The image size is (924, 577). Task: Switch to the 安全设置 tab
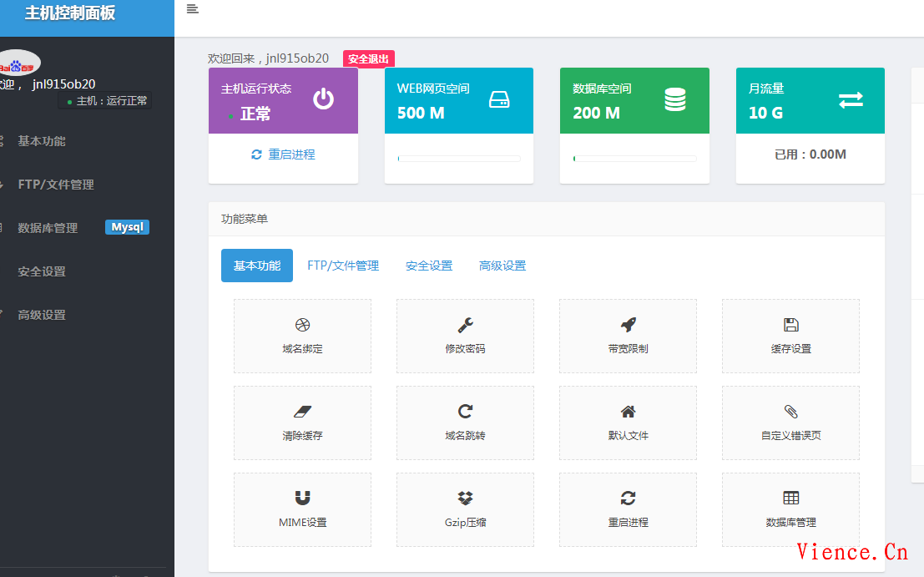point(429,266)
